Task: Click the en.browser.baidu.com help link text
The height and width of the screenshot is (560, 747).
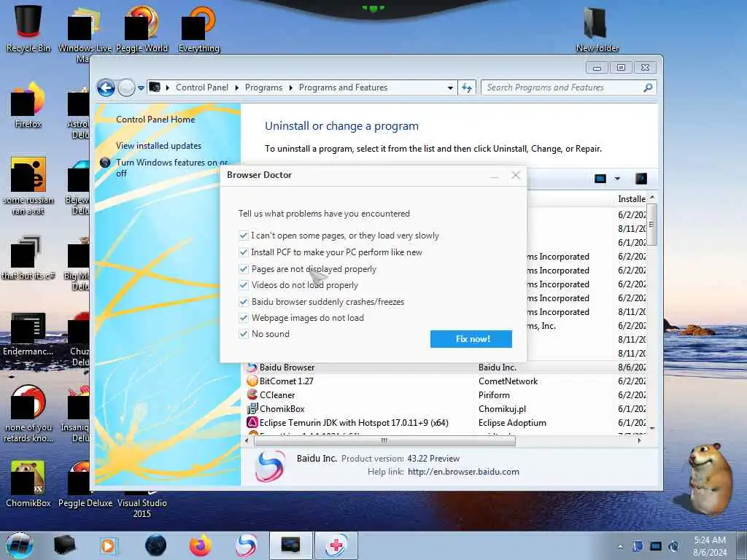Action: tap(463, 472)
